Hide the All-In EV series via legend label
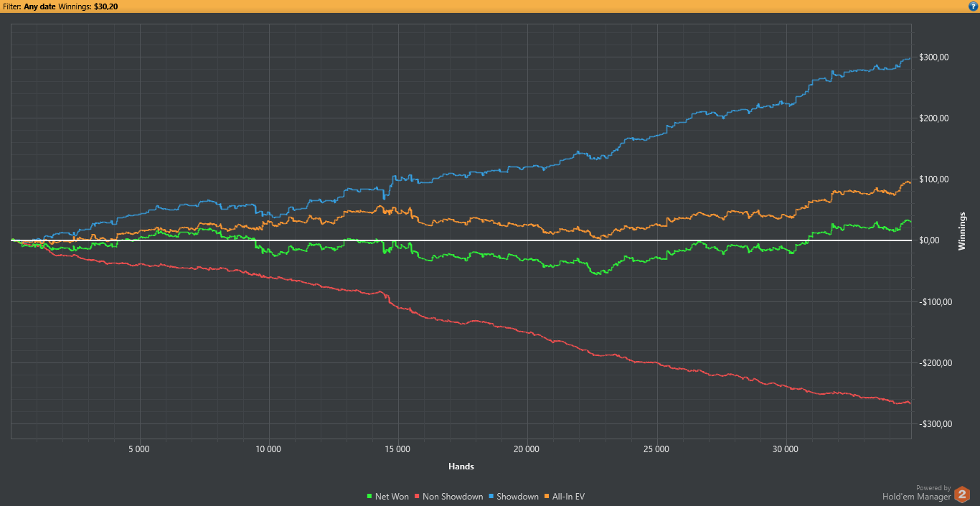This screenshot has height=506, width=980. (569, 497)
